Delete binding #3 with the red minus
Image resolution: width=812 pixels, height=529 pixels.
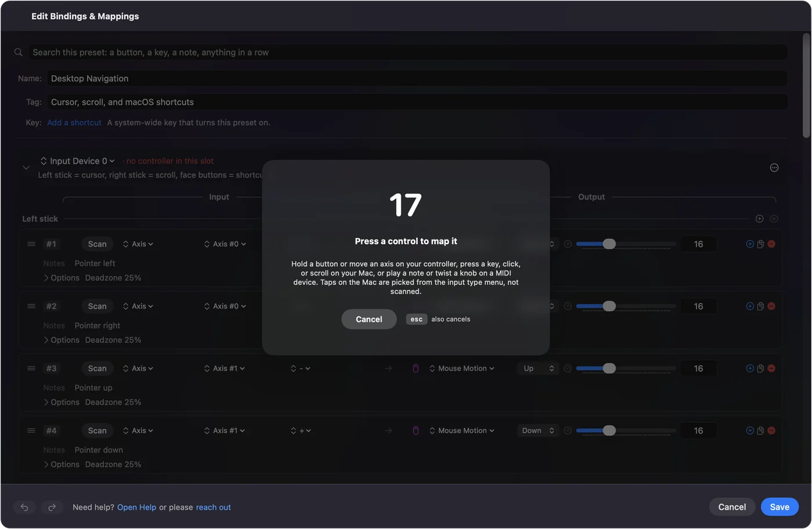pyautogui.click(x=771, y=368)
